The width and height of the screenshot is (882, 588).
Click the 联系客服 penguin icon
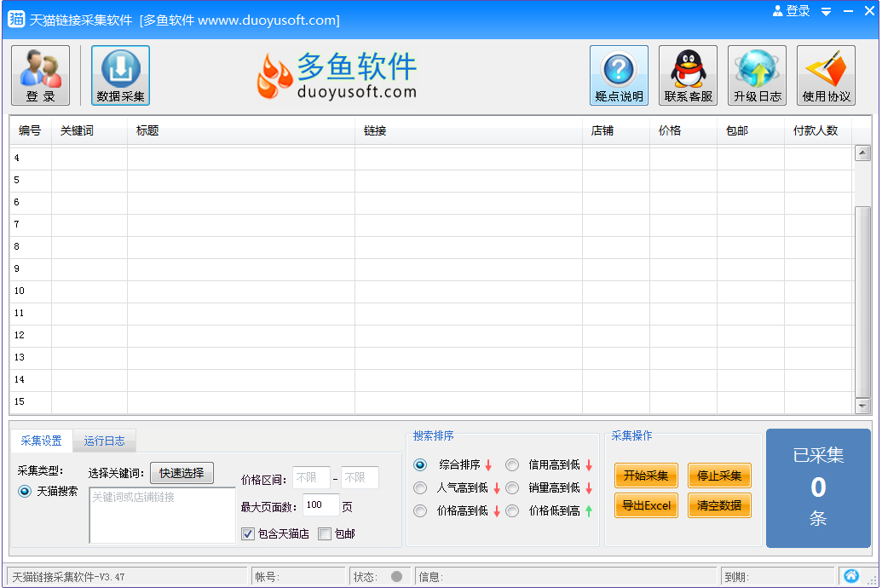pos(688,75)
